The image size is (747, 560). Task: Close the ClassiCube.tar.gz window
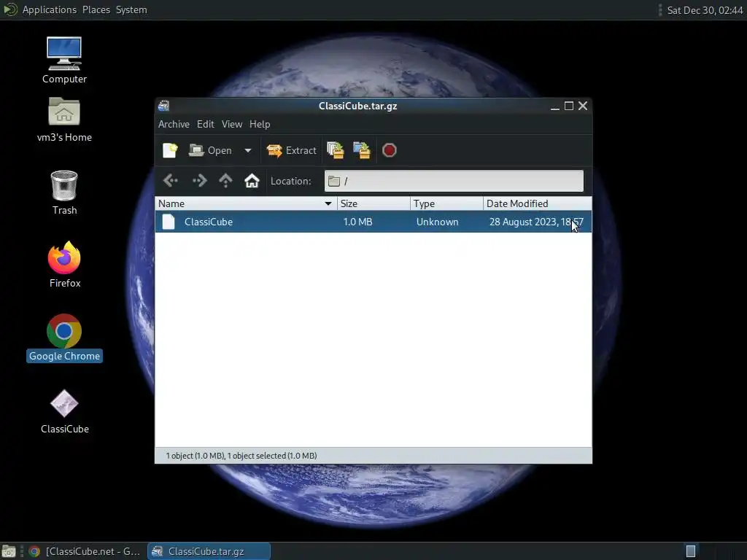(583, 106)
